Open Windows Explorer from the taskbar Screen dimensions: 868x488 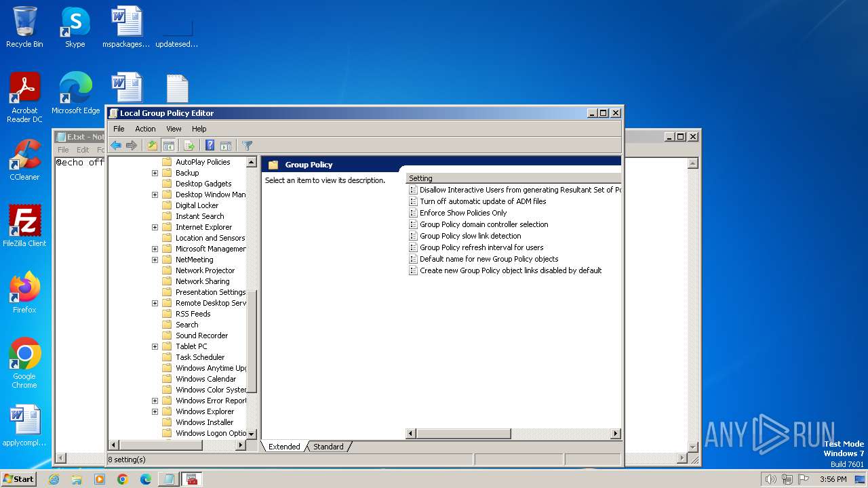(x=77, y=479)
